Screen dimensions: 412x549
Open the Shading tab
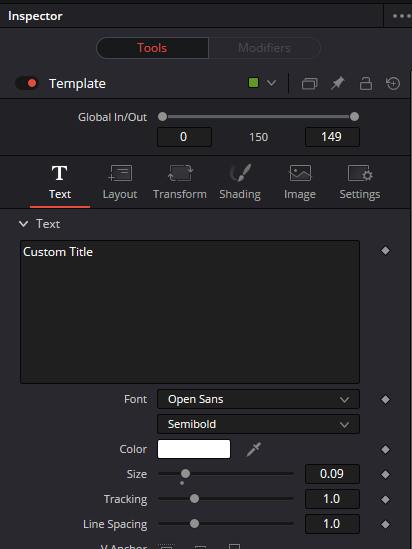240,183
